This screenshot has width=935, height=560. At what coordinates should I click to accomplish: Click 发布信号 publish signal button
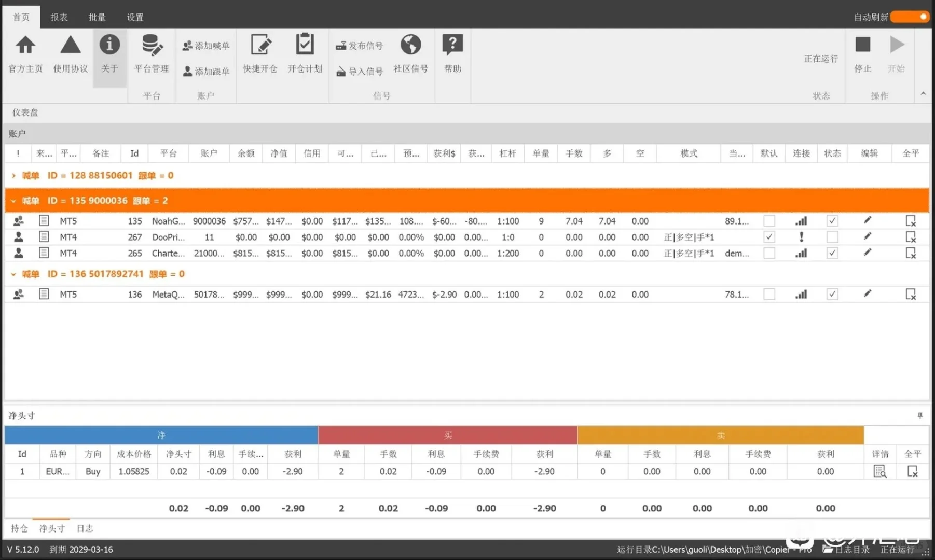pyautogui.click(x=360, y=46)
